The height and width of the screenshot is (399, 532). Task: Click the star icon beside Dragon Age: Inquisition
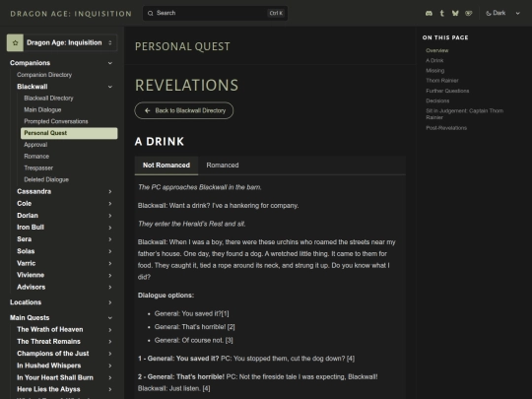15,42
